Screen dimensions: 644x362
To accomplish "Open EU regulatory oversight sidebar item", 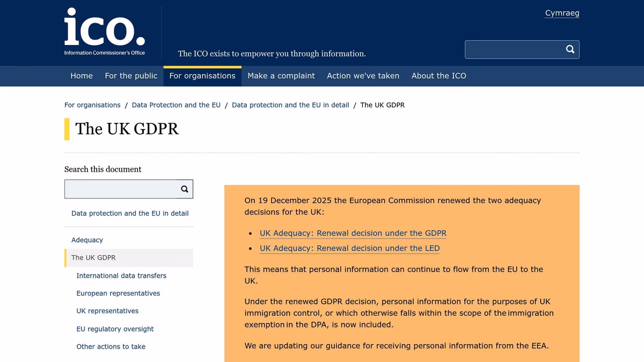I will pyautogui.click(x=115, y=329).
